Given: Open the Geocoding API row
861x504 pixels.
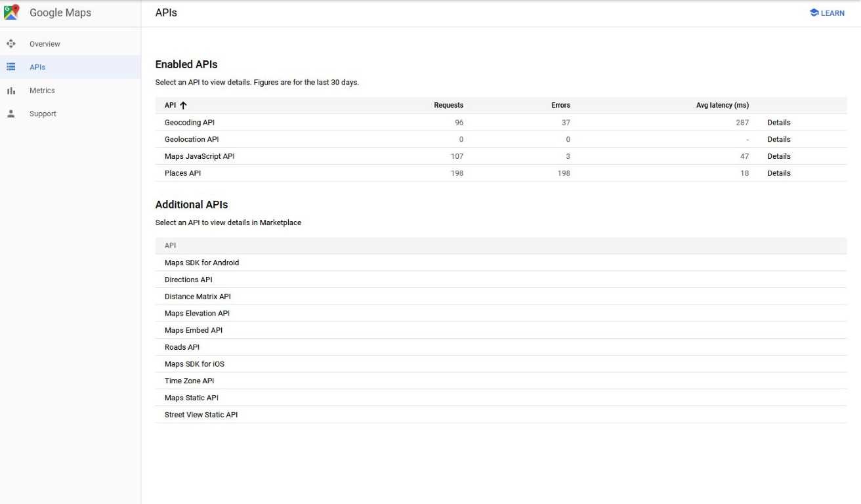Looking at the screenshot, I should (501, 123).
